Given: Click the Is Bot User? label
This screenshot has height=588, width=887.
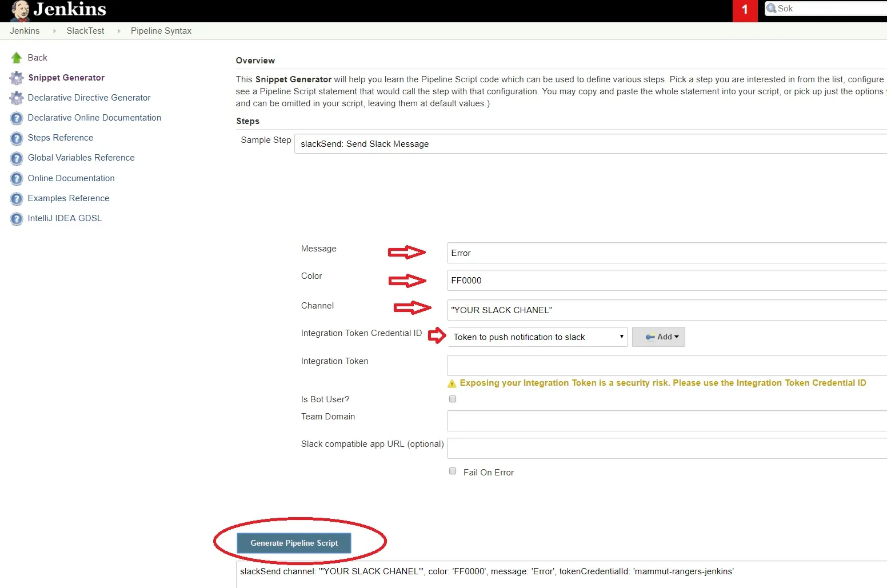Looking at the screenshot, I should [x=325, y=399].
